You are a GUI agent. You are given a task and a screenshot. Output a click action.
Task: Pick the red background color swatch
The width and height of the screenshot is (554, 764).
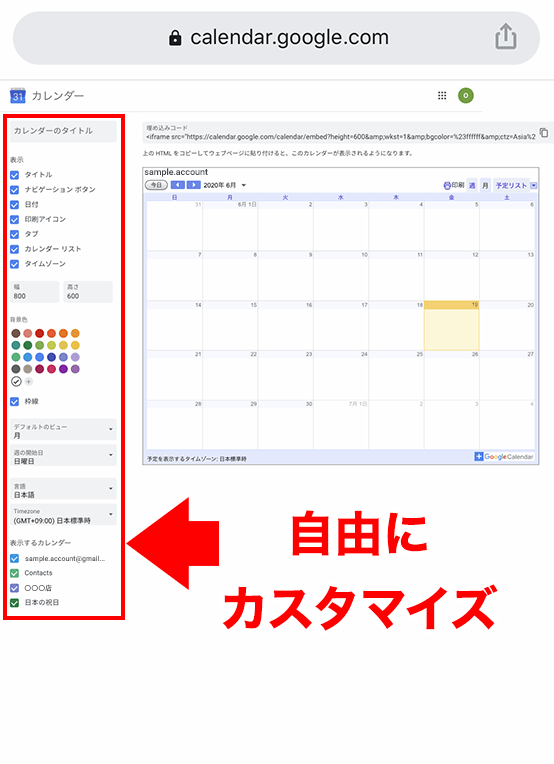pyautogui.click(x=39, y=333)
